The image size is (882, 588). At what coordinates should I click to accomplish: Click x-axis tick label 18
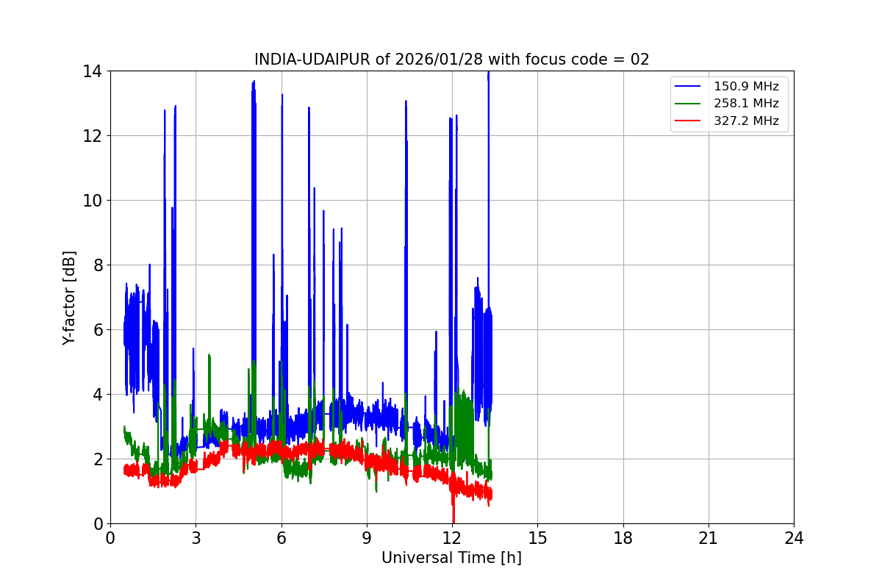coord(623,538)
